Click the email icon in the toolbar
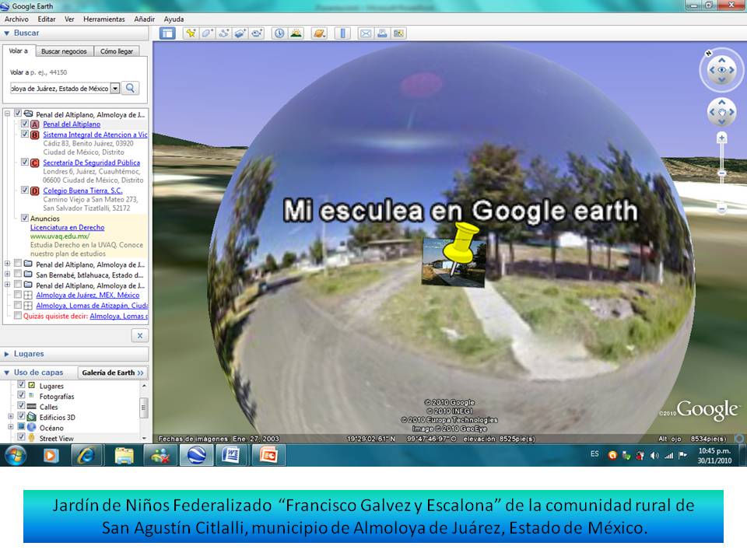Image resolution: width=747 pixels, height=560 pixels. [366, 33]
